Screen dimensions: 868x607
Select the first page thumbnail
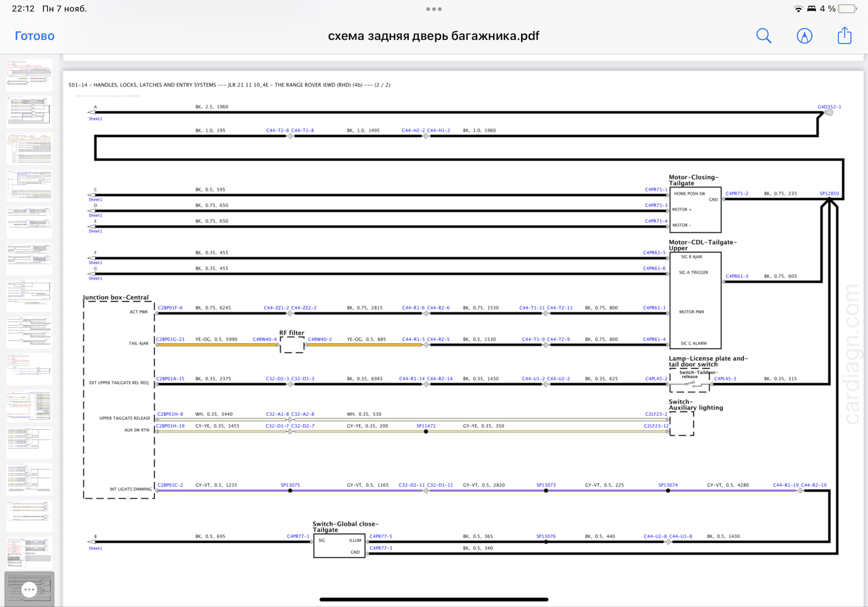tap(29, 75)
